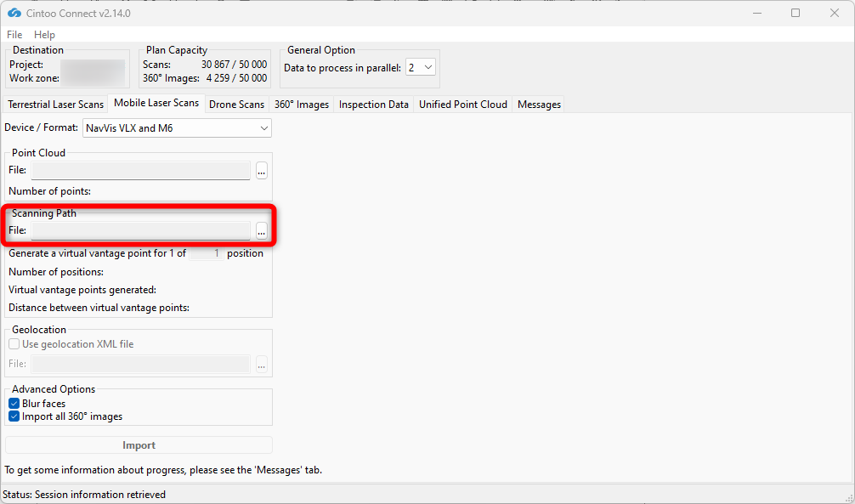Viewport: 855px width, 504px height.
Task: Uncheck the Blur faces option
Action: 14,404
